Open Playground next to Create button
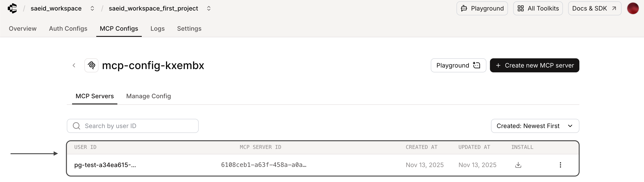Image resolution: width=644 pixels, height=182 pixels. click(x=458, y=65)
